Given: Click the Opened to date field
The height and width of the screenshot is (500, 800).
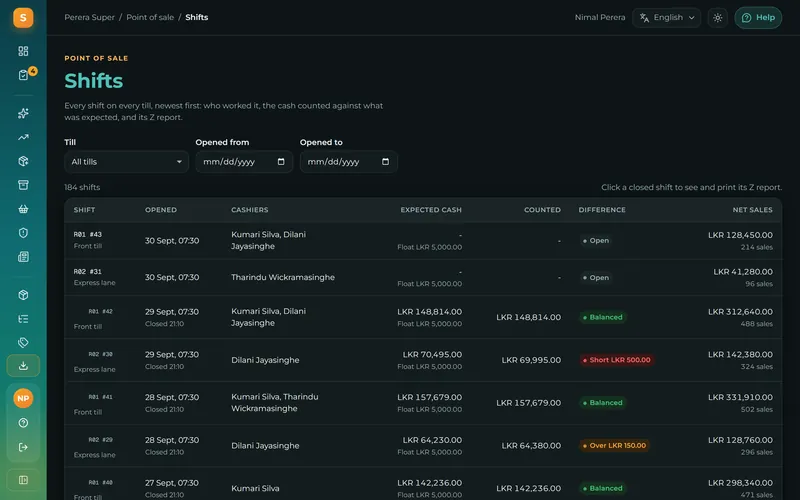Looking at the screenshot, I should 348,162.
